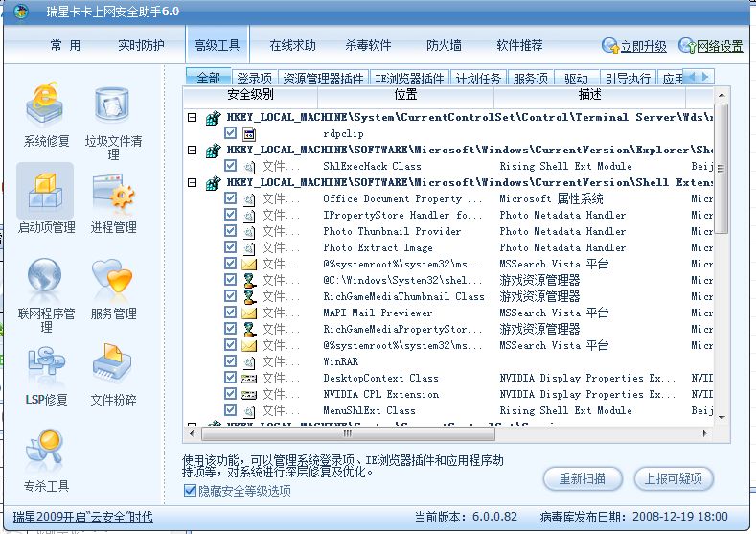The height and width of the screenshot is (534, 756).
Task: Click the 立即升级 upgrade globe icon
Action: pos(610,46)
